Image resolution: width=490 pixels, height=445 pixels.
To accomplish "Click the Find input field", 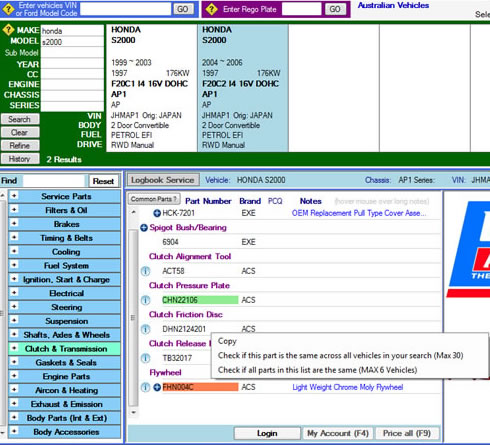I will [54, 181].
